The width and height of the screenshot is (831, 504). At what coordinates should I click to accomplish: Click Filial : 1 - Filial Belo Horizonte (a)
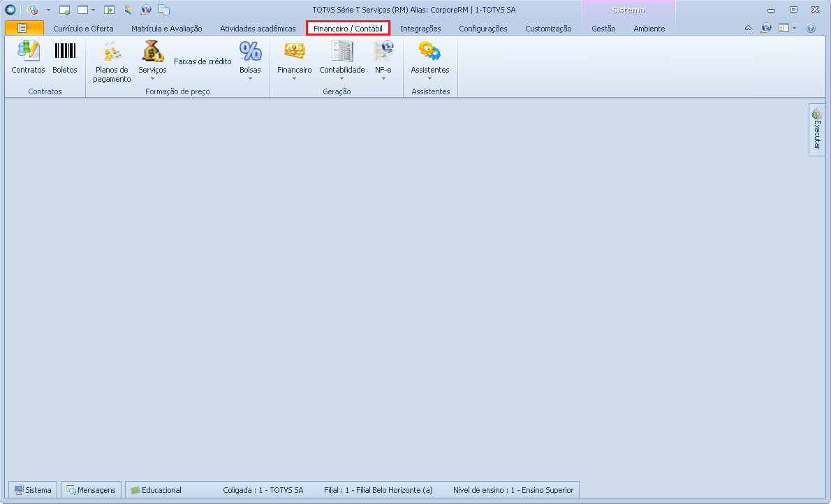tap(378, 490)
